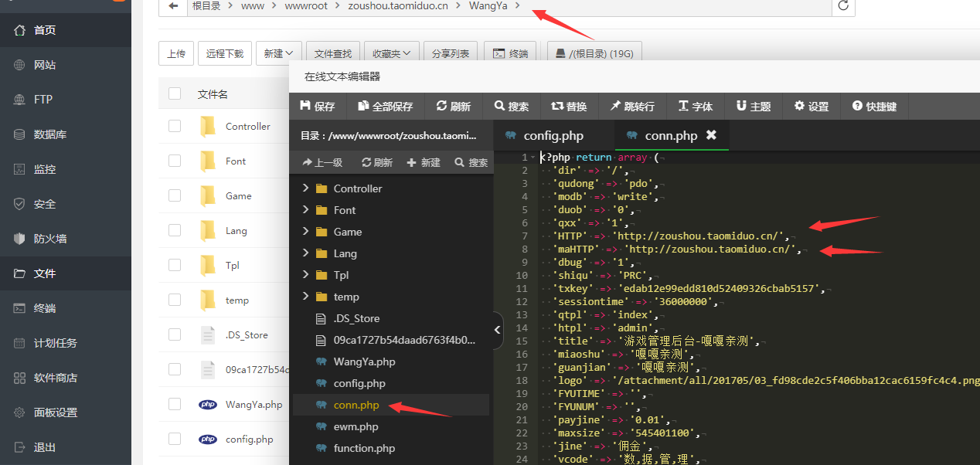Expand the Game folder in editor tree

pos(306,232)
